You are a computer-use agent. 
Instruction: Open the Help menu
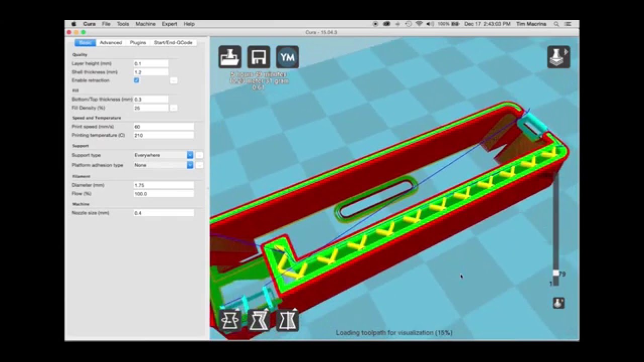(x=189, y=24)
